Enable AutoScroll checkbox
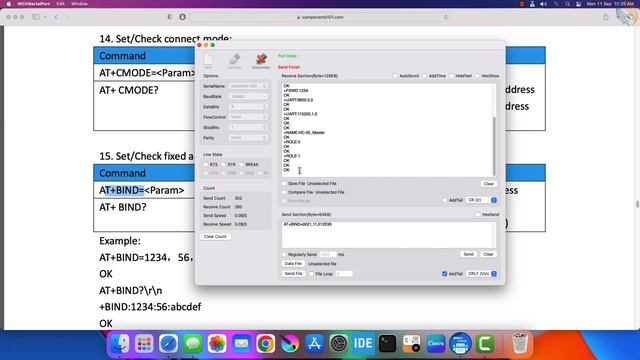 (395, 76)
